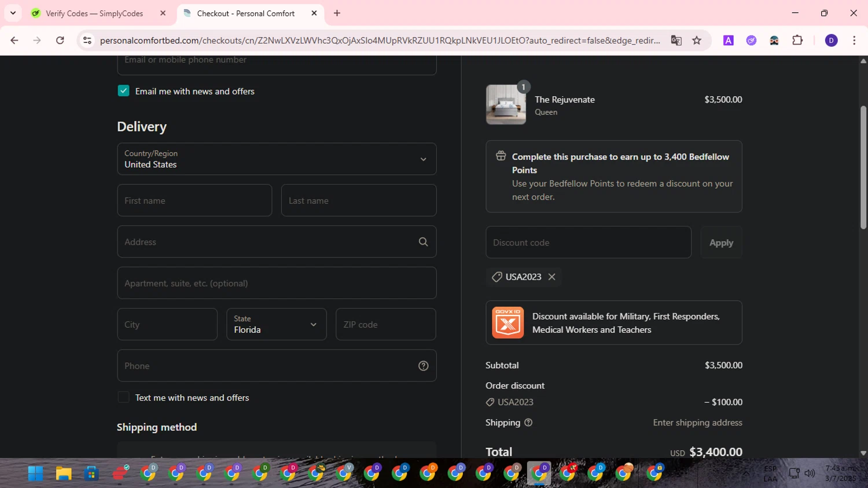Click the Shipping method heading
Screen dimensions: 868x488
tap(157, 427)
